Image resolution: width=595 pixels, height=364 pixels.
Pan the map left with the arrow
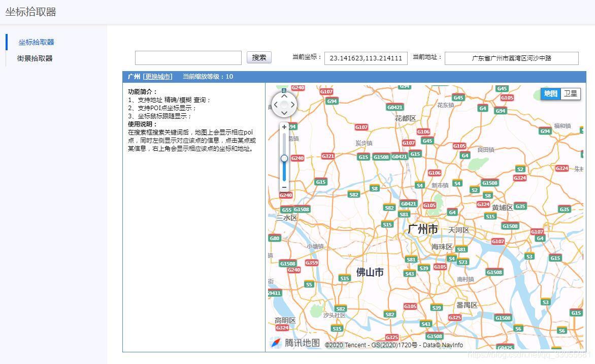tap(276, 105)
